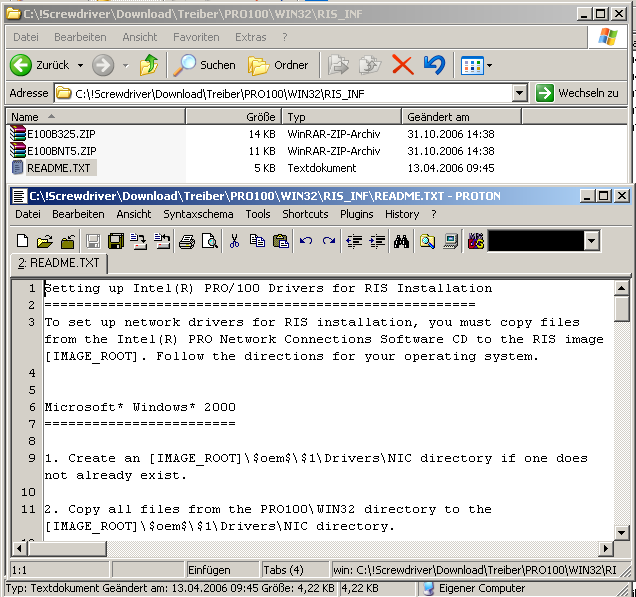Select the README.TXT editor tab
The height and width of the screenshot is (597, 636).
61,263
